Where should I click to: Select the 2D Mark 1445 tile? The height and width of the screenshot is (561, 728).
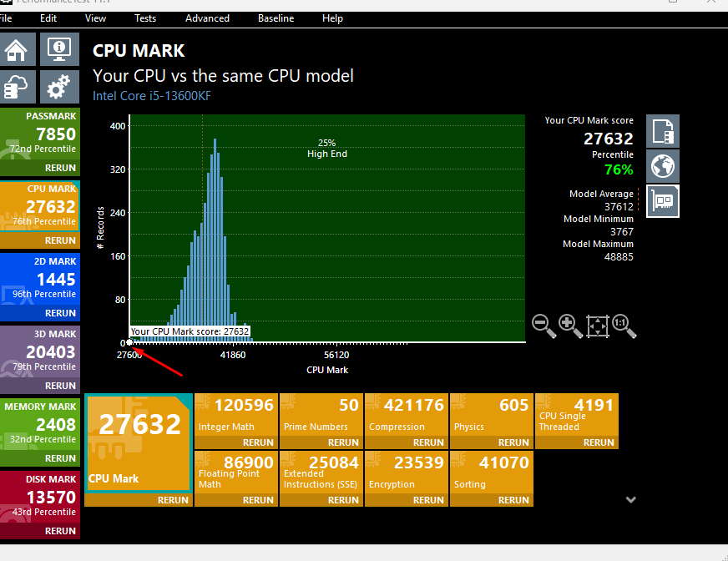pyautogui.click(x=40, y=280)
